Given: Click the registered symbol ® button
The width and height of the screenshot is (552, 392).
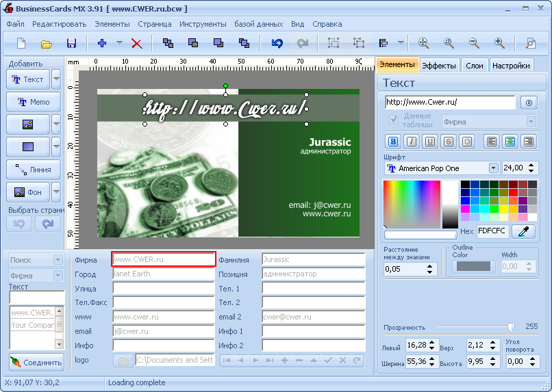Looking at the screenshot, I should (x=528, y=103).
